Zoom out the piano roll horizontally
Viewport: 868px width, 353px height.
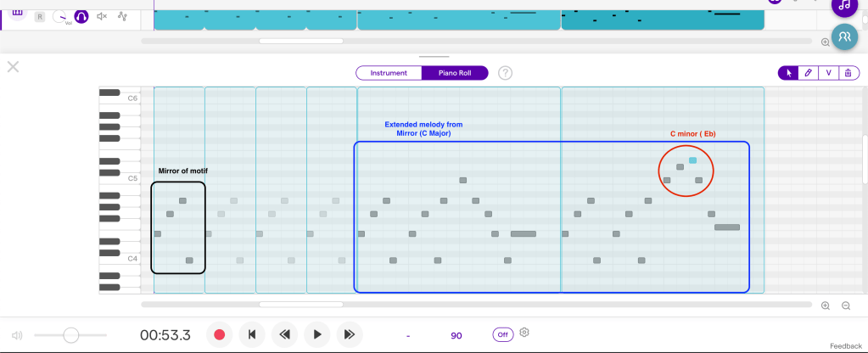pyautogui.click(x=845, y=305)
